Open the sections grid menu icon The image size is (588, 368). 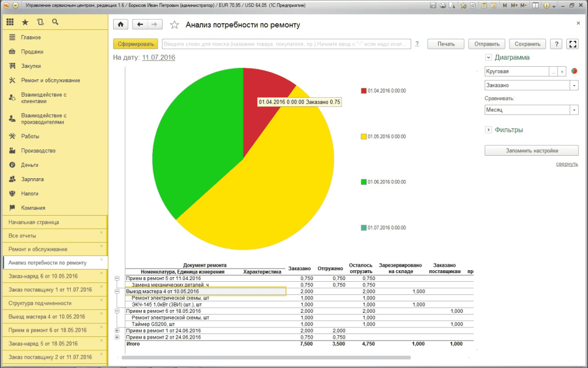[10, 22]
